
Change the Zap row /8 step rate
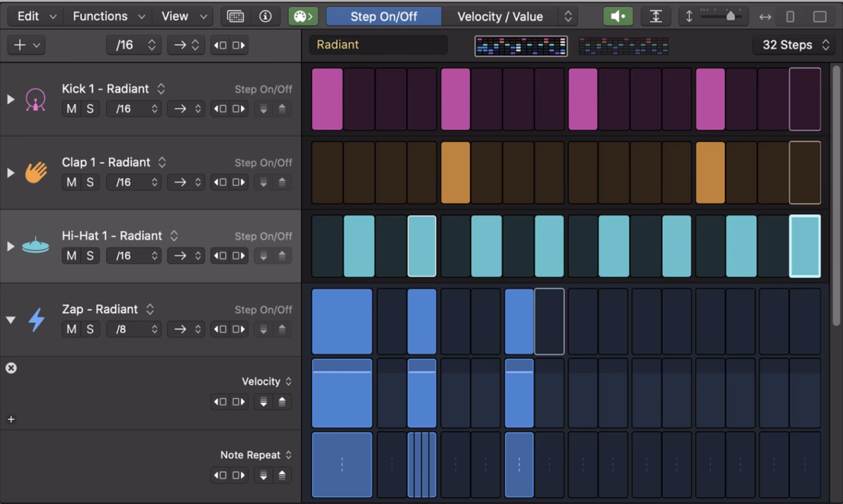pos(133,329)
